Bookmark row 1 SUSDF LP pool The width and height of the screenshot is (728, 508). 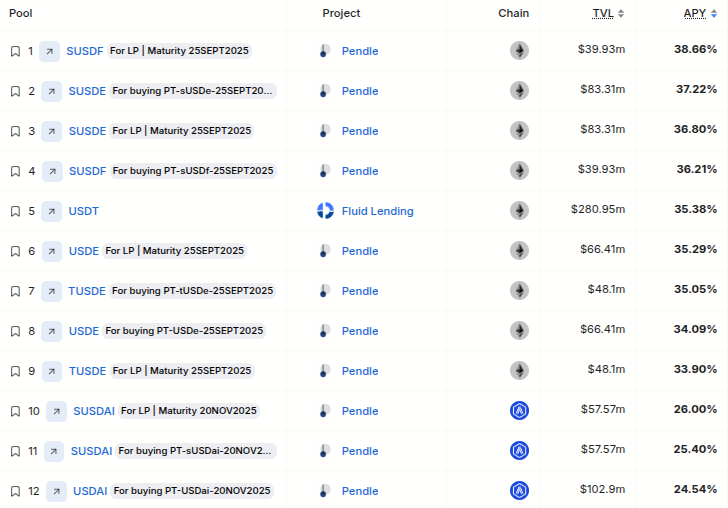pyautogui.click(x=15, y=51)
